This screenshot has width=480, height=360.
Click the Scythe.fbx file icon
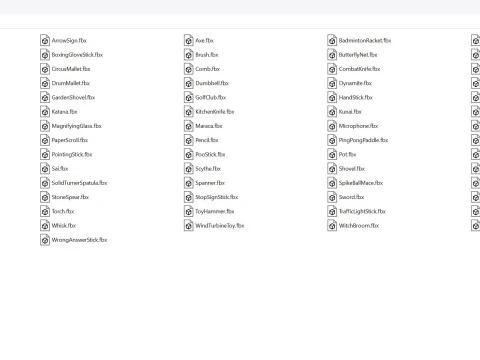point(189,169)
